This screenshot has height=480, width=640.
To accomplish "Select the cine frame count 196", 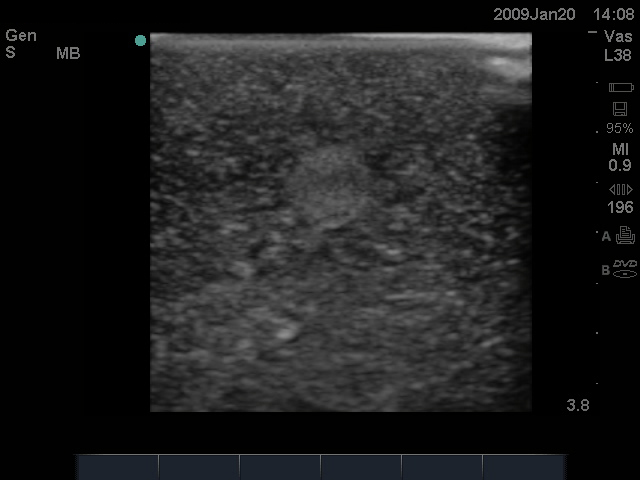I will [x=620, y=208].
